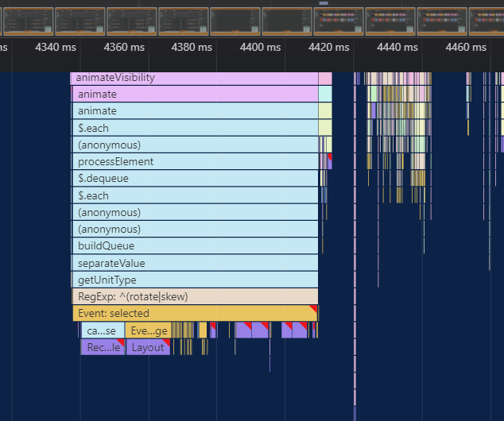The image size is (504, 421).
Task: Click the 4340 ms ruler mark
Action: pos(56,48)
